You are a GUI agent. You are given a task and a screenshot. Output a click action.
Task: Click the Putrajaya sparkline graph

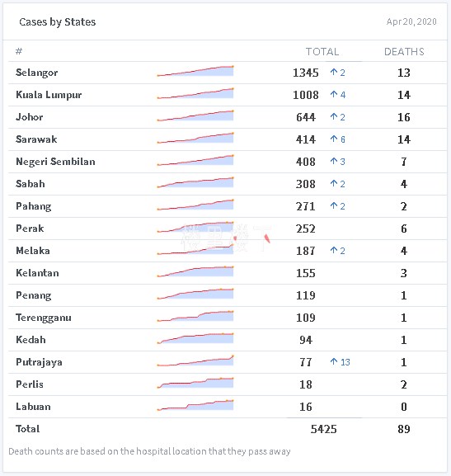[x=195, y=361]
